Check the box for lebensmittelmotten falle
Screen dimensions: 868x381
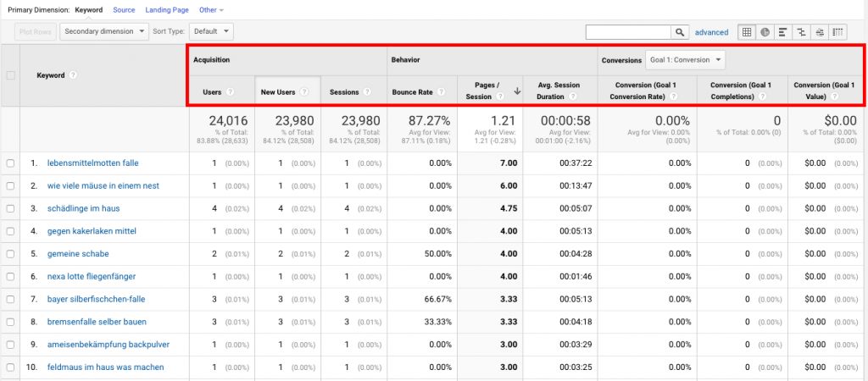pos(10,163)
